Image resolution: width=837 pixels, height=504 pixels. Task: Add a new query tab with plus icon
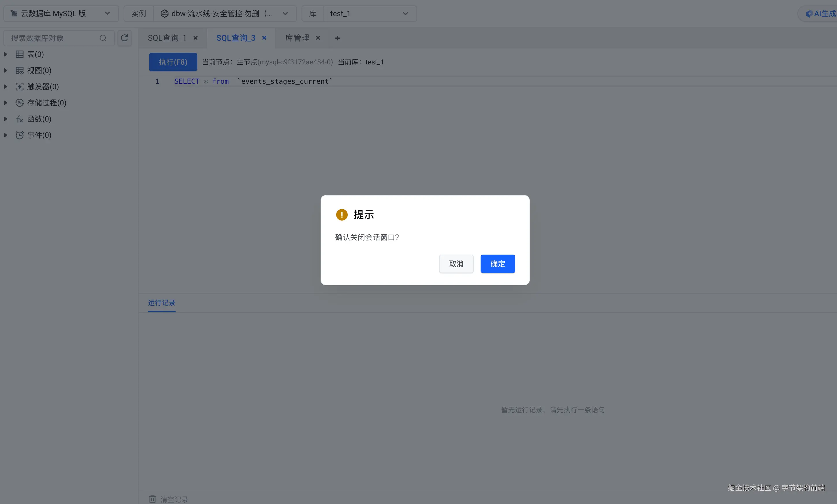337,38
